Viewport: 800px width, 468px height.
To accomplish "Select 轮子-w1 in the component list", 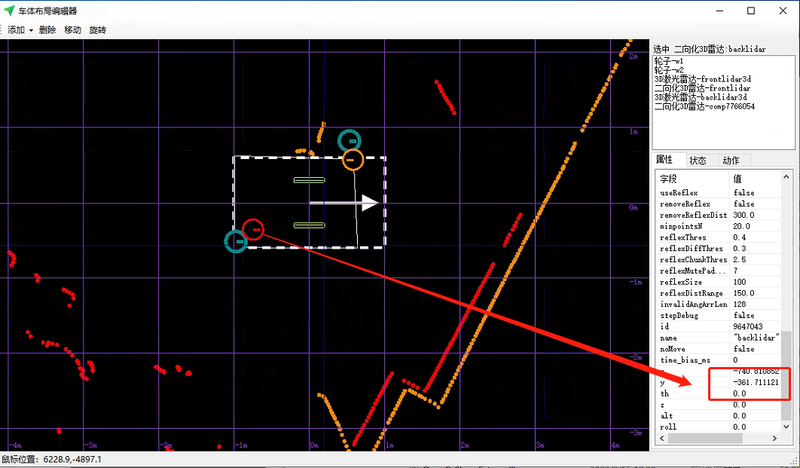I will tap(668, 60).
